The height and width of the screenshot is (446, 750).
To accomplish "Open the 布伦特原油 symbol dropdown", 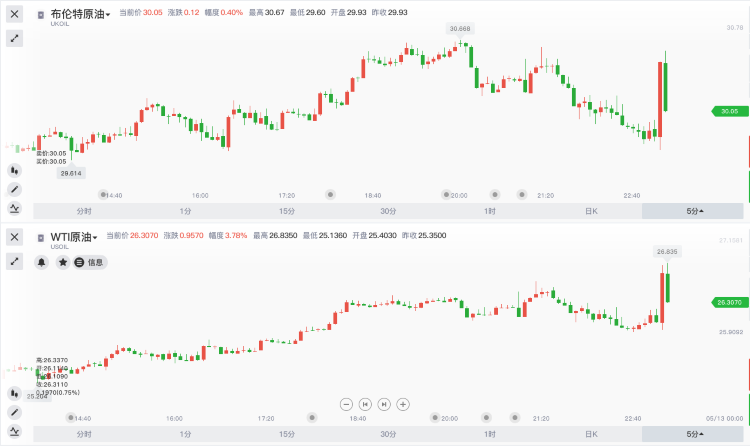I will point(80,14).
